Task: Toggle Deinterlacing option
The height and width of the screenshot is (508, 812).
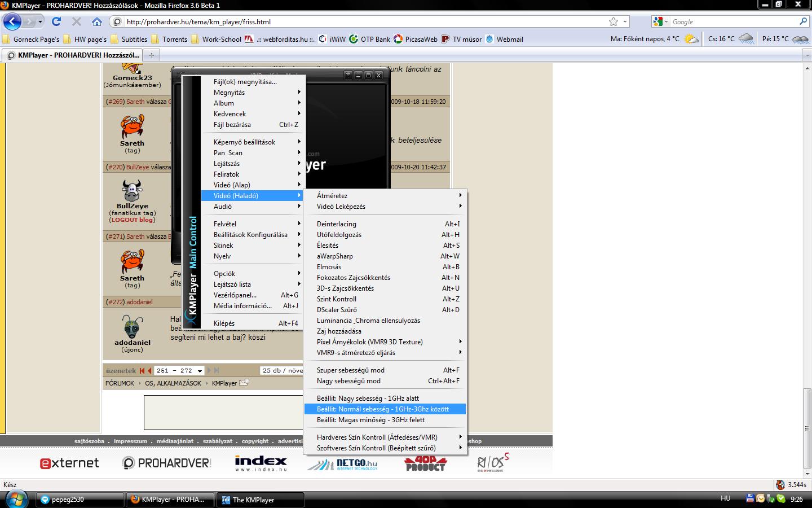Action: click(385, 224)
